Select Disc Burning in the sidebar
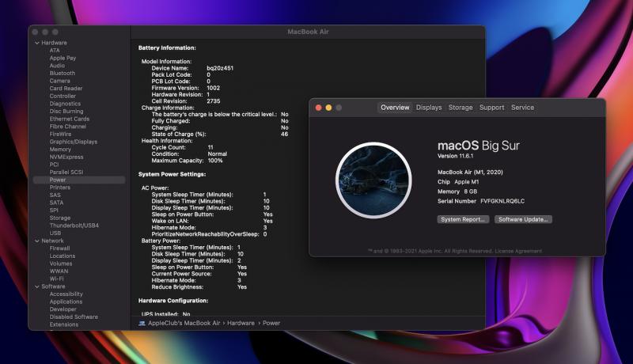This screenshot has height=364, width=633. 66,112
